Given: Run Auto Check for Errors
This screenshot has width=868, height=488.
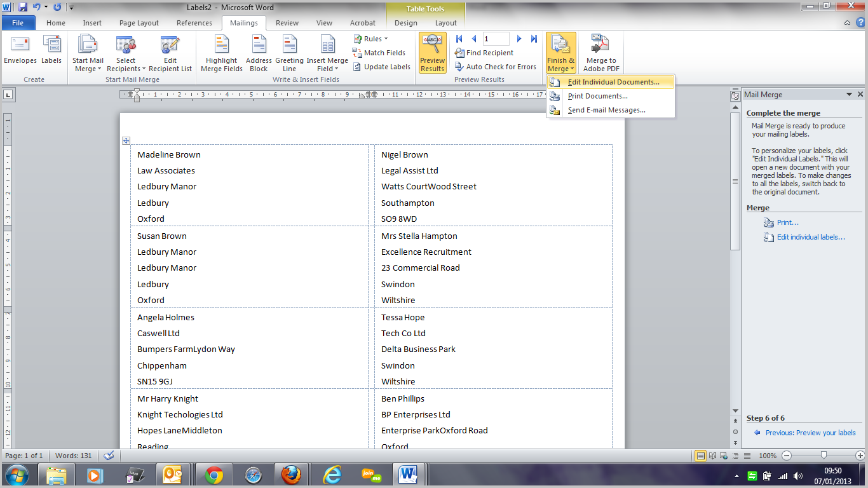Looking at the screenshot, I should [496, 67].
